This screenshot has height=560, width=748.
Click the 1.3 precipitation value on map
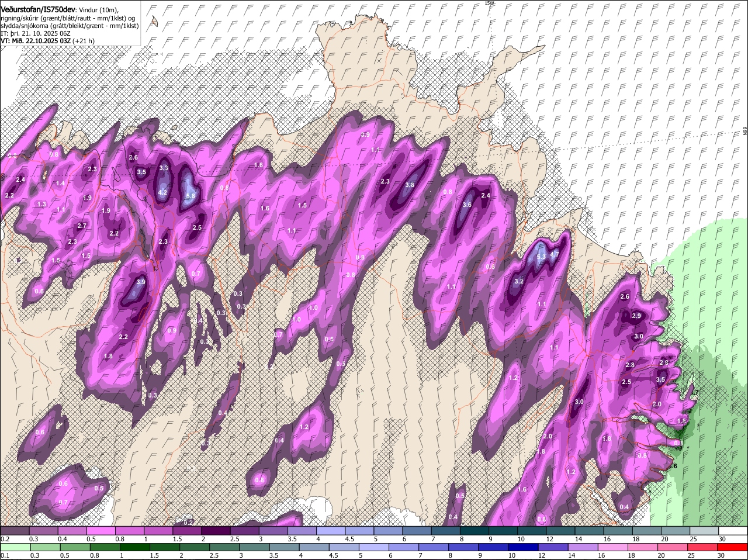point(41,204)
